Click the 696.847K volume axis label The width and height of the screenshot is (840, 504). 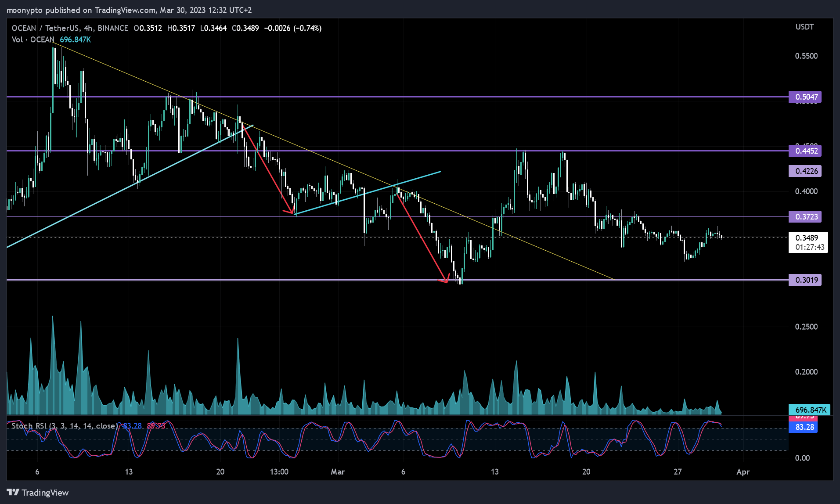point(809,410)
